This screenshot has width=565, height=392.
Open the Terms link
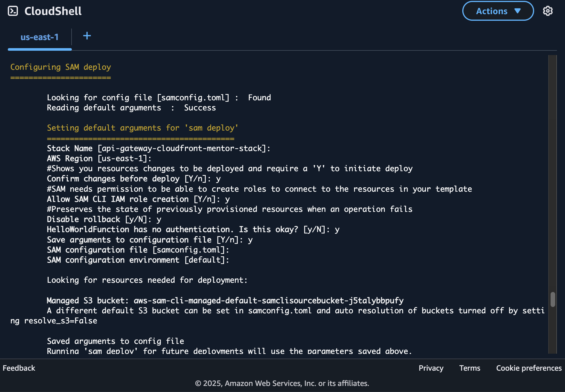tap(469, 368)
